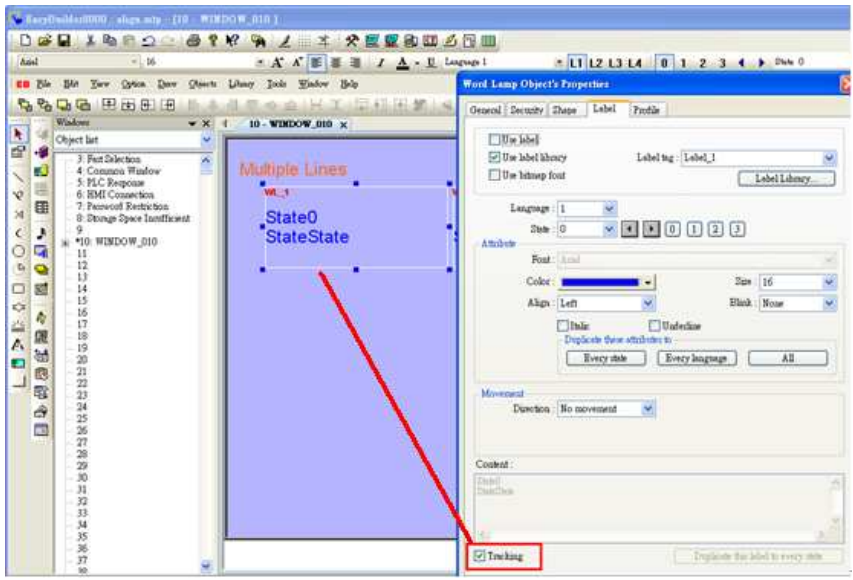
Task: Select the rectangle drawing tool in the left palette
Action: click(x=18, y=289)
